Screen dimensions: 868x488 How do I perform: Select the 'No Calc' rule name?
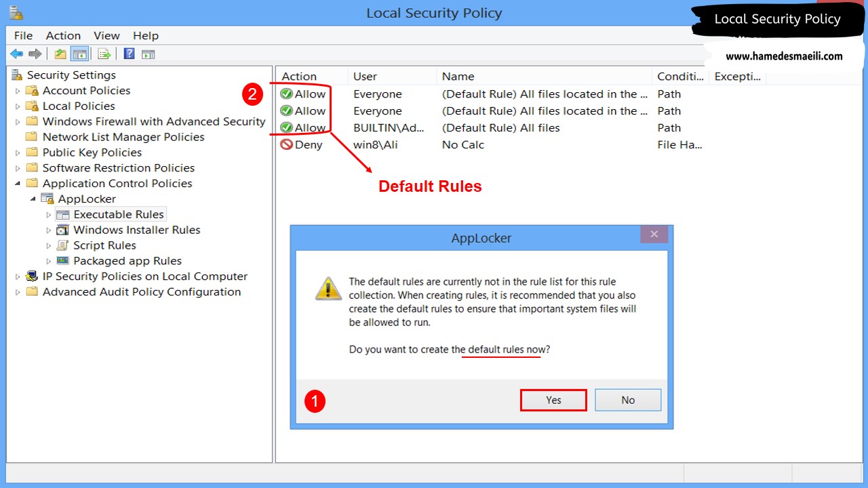(x=463, y=144)
